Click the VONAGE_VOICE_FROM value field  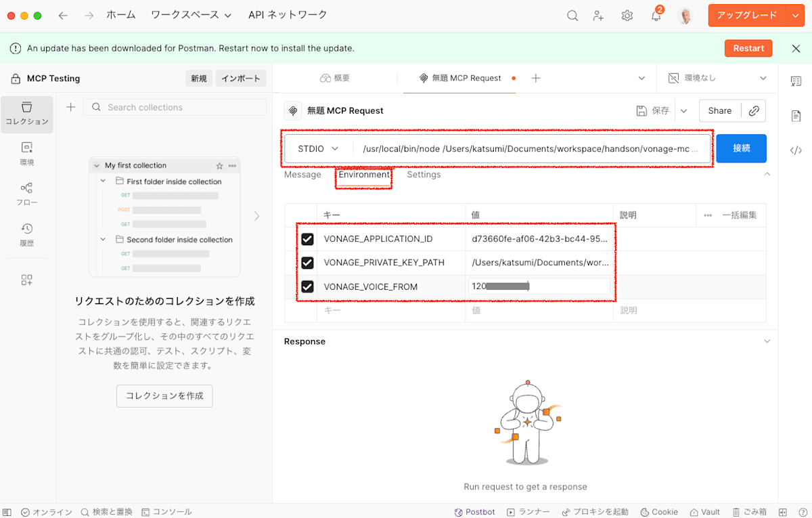(539, 286)
